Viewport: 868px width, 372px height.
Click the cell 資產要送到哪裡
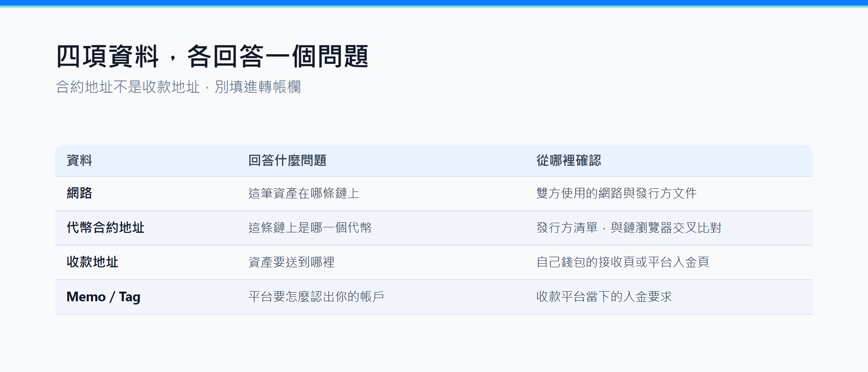tap(291, 262)
